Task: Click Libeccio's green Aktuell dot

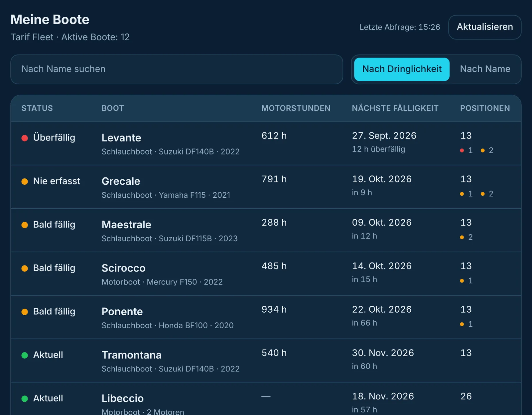Action: (x=25, y=399)
